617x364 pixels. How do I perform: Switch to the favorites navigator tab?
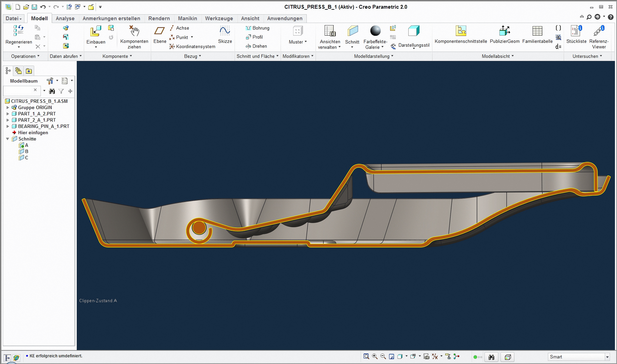point(29,71)
